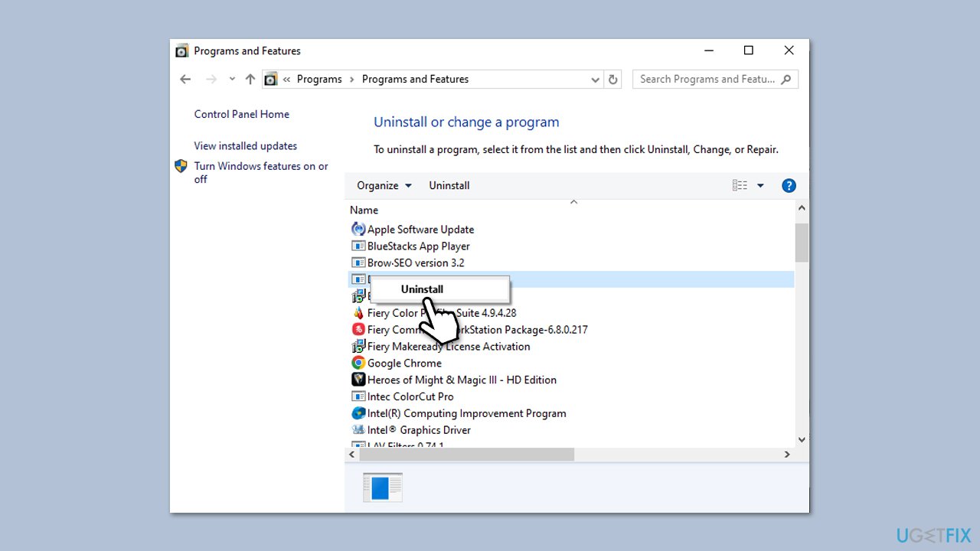The width and height of the screenshot is (980, 551).
Task: Select the Apple Software Update entry
Action: pos(420,230)
